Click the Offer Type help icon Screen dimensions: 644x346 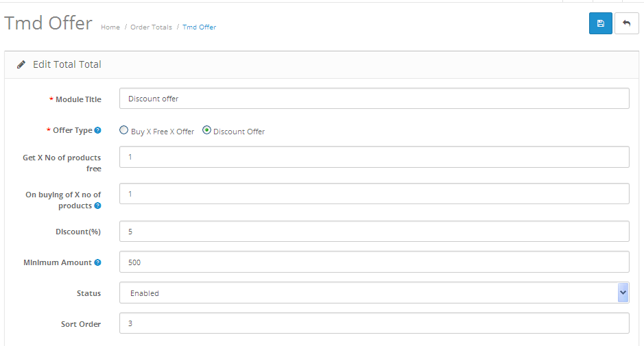(98, 130)
